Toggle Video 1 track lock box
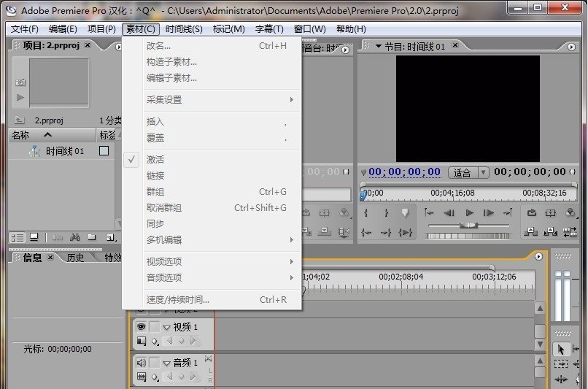Image resolution: width=588 pixels, height=389 pixels. (154, 327)
